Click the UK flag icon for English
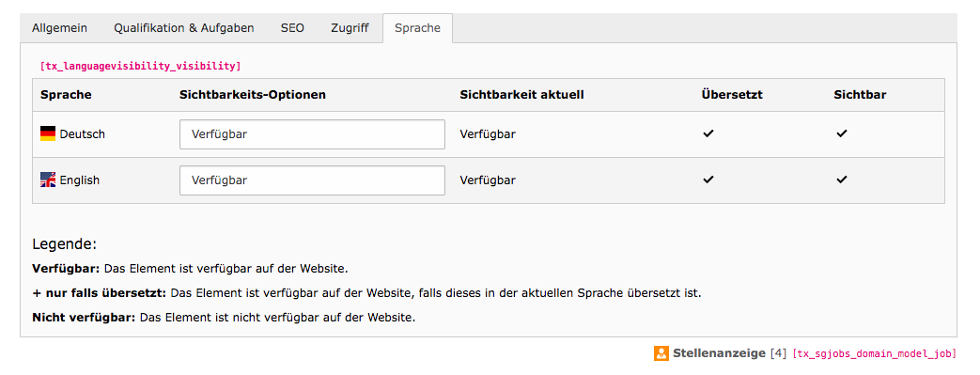 pos(48,180)
